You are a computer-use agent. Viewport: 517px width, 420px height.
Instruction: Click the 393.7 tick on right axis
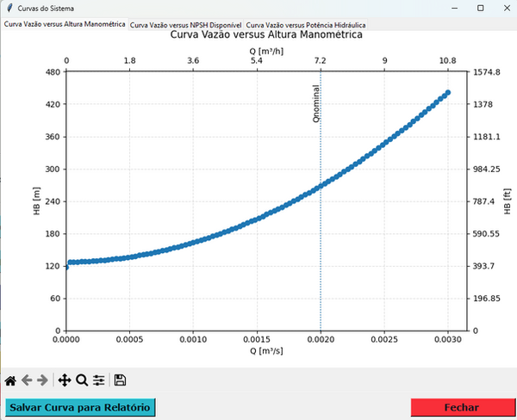click(x=483, y=266)
